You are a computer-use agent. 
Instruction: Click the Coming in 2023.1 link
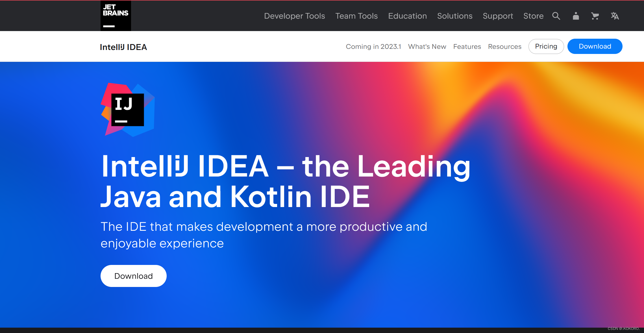(373, 47)
